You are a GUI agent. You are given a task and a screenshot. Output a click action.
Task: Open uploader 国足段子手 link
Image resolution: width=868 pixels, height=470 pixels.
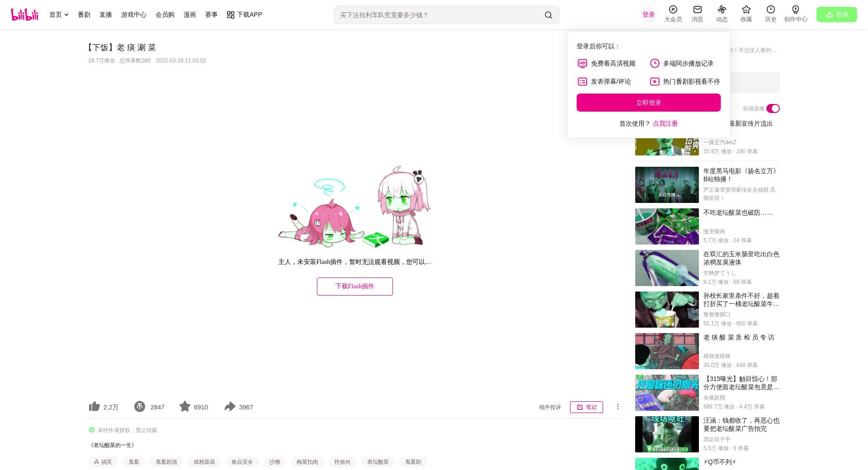pos(717,439)
